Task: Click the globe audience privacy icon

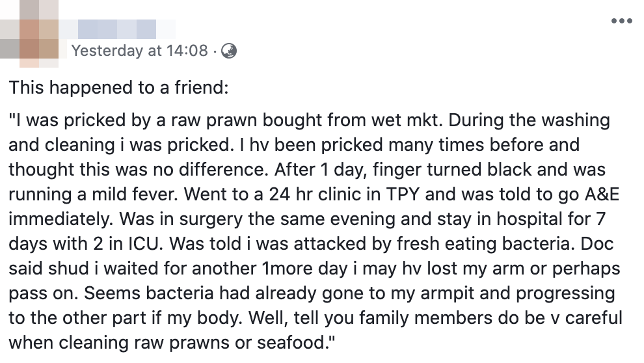Action: pos(228,51)
